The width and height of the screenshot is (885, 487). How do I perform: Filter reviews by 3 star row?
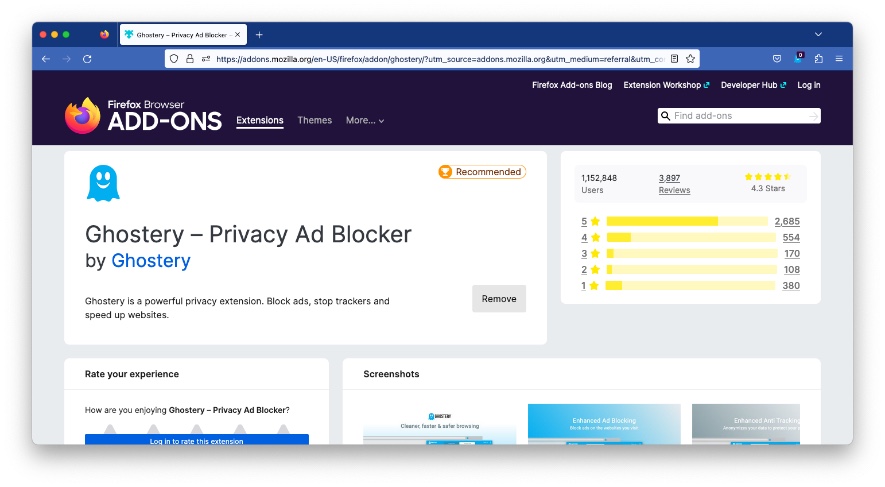(x=690, y=253)
